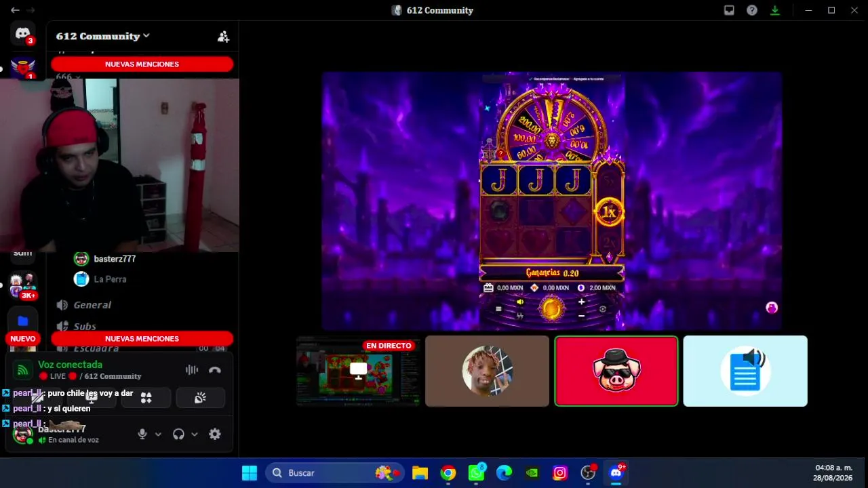Screen dimensions: 868x488
Task: Click the Voz conectada status text
Action: [70, 365]
